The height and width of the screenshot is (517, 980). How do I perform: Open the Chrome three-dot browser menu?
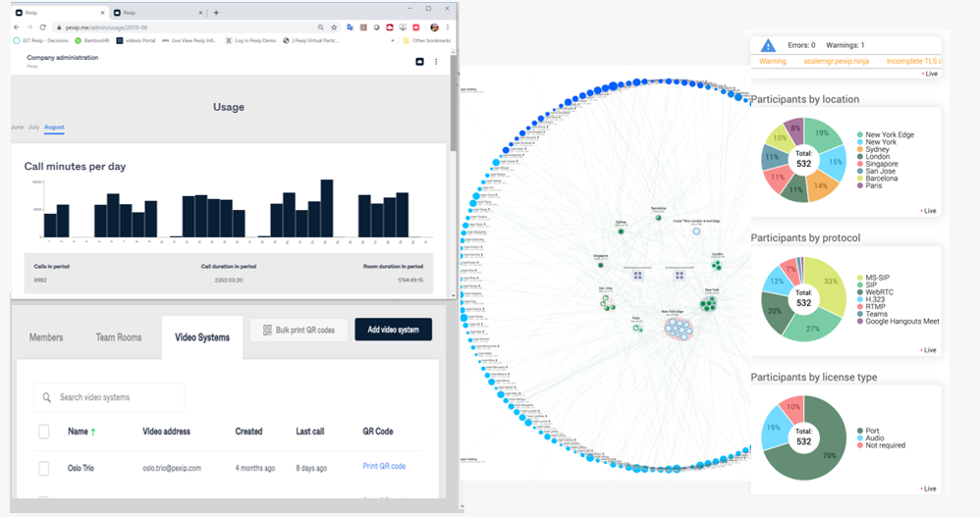coord(448,27)
